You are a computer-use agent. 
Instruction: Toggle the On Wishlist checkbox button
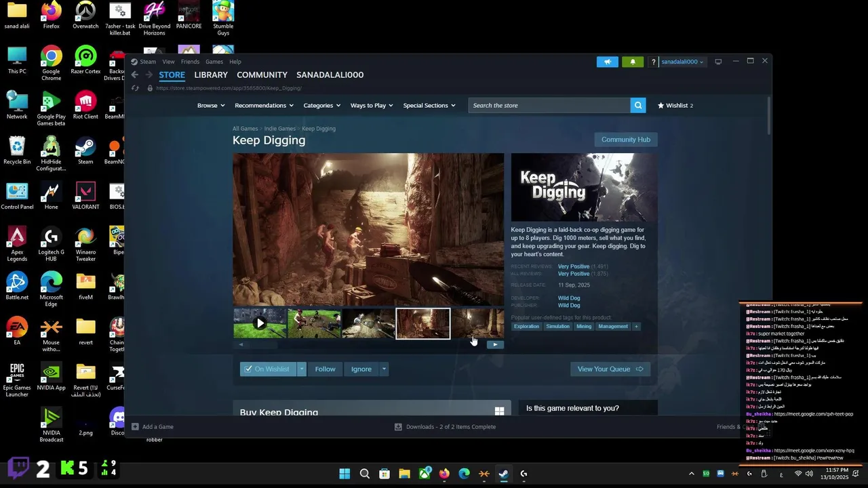coord(268,369)
